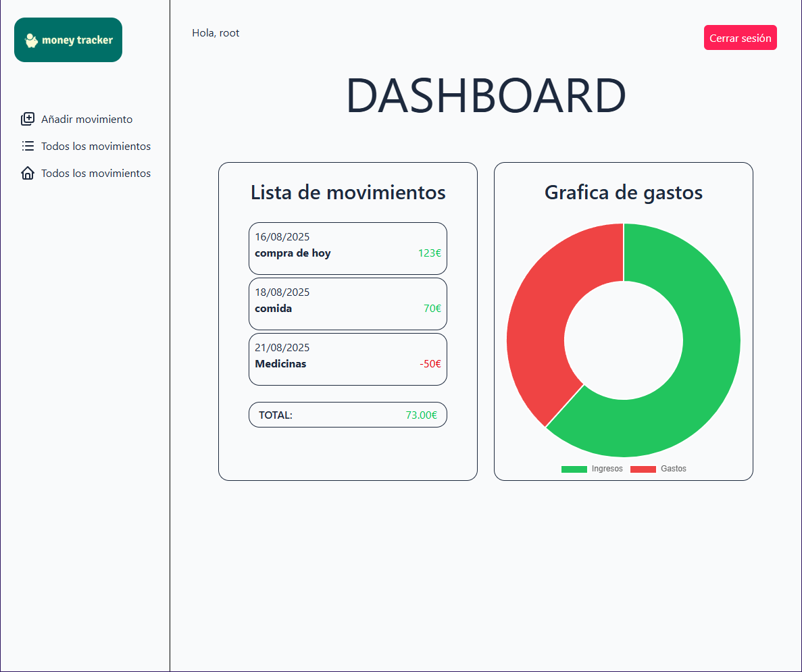Image resolution: width=802 pixels, height=672 pixels.
Task: Click green Ingresos legend color box
Action: click(574, 469)
